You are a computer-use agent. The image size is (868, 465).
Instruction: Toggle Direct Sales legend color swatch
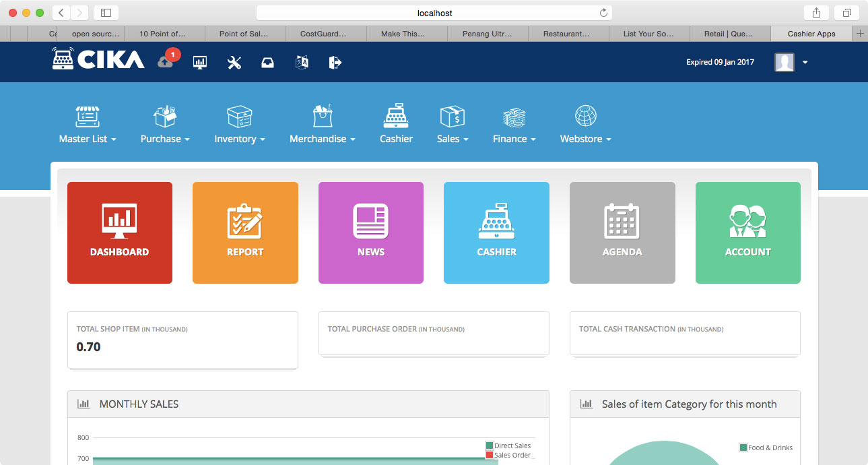[x=489, y=445]
